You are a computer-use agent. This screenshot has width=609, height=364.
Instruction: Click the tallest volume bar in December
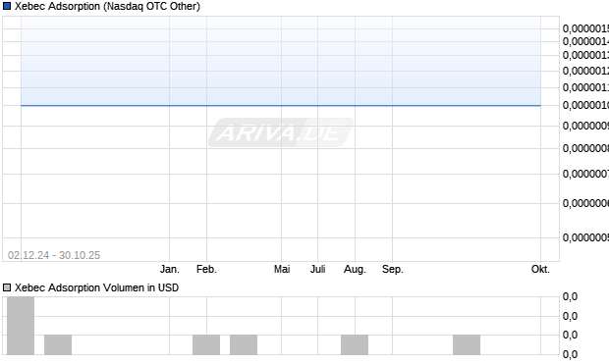tap(21, 326)
